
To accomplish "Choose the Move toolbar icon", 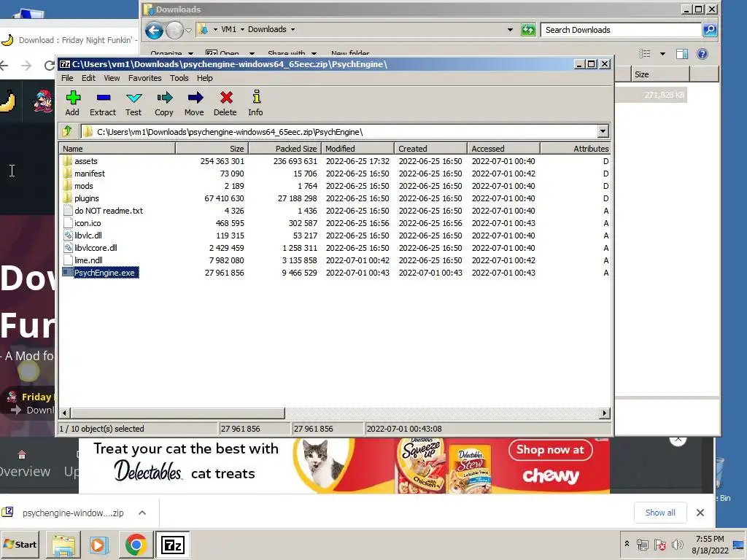I will point(194,103).
